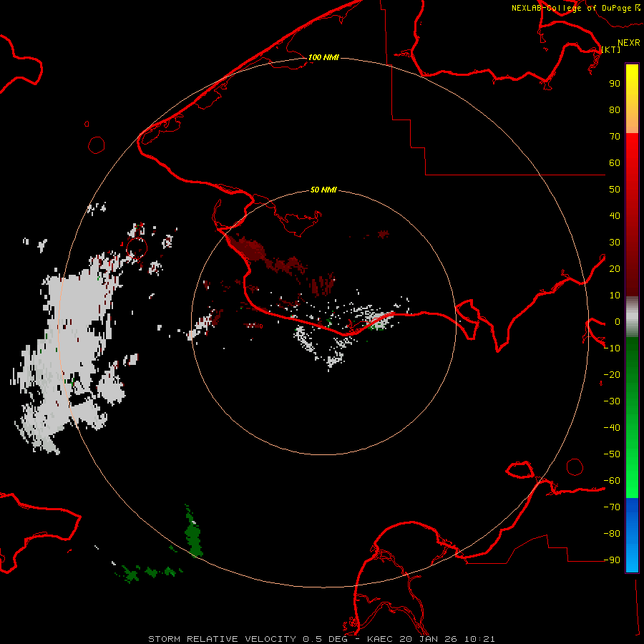The image size is (644, 644).
Task: Click the -40 knot scale label
Action: click(x=612, y=428)
